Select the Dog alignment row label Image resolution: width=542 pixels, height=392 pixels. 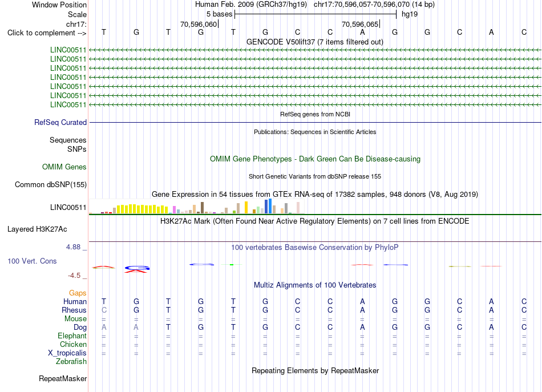tap(80, 328)
